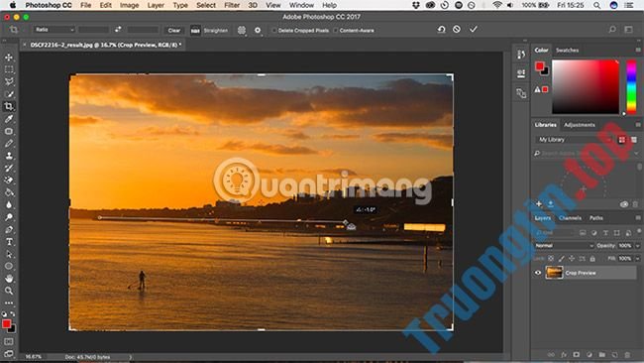This screenshot has width=644, height=363.
Task: Open crop overlay grid options
Action: coord(242,30)
